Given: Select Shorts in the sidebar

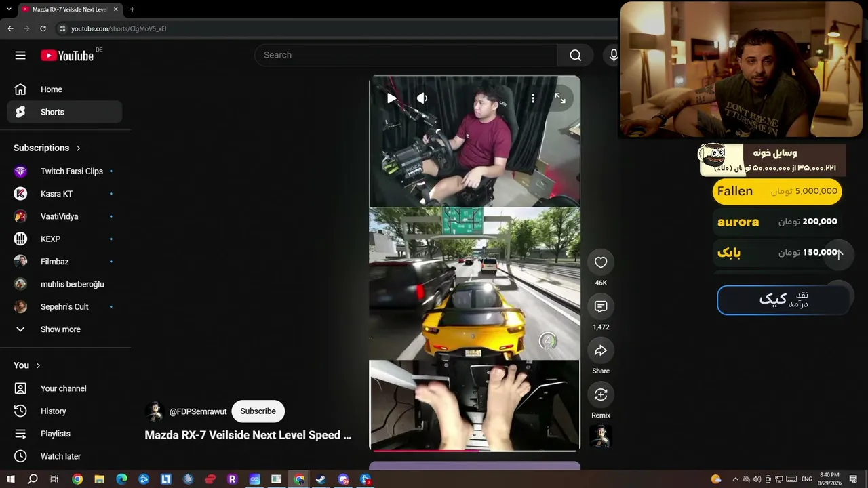Looking at the screenshot, I should click(64, 112).
